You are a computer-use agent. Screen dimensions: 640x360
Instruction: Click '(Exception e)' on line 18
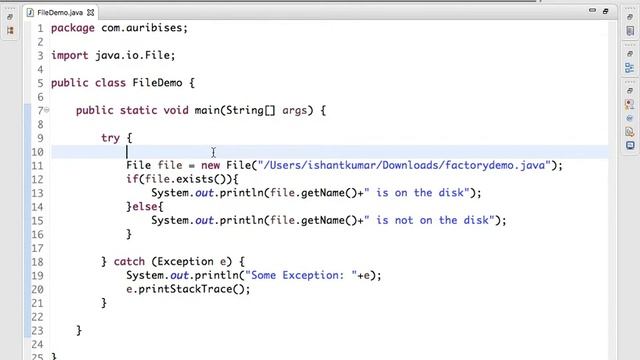191,262
